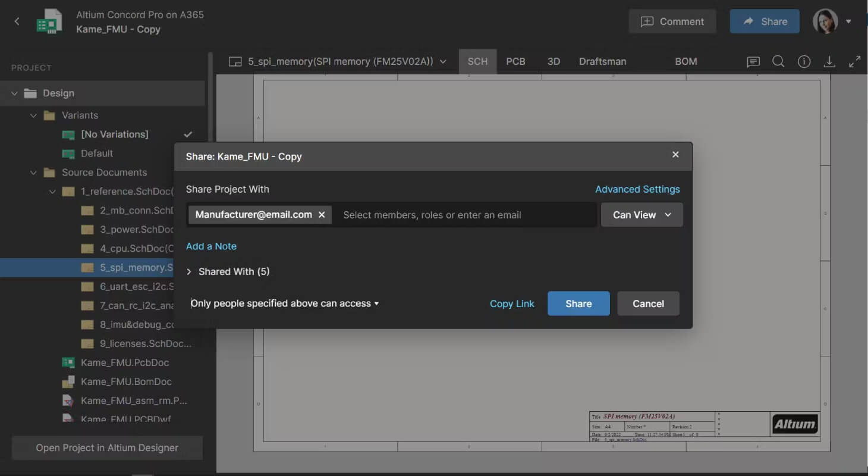Toggle fullscreen with expand arrows icon

pyautogui.click(x=854, y=61)
